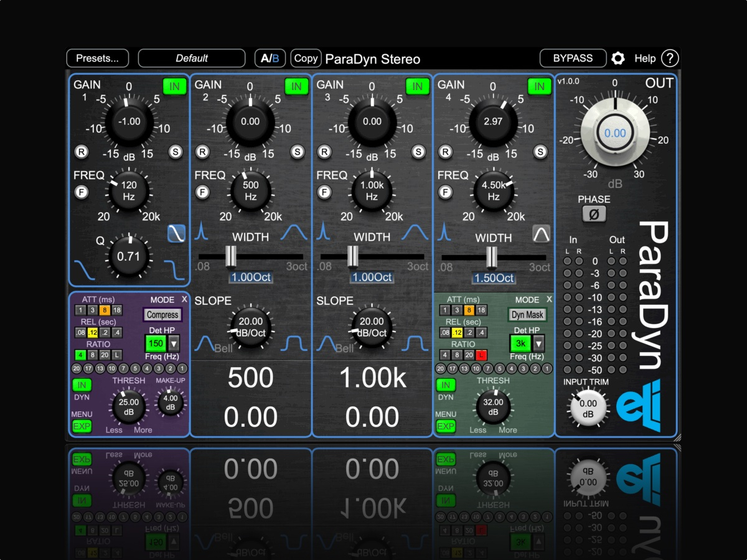The height and width of the screenshot is (560, 747).
Task: Click band 2 SLOPE knob 20.00 dB/Oct
Action: pyautogui.click(x=250, y=327)
